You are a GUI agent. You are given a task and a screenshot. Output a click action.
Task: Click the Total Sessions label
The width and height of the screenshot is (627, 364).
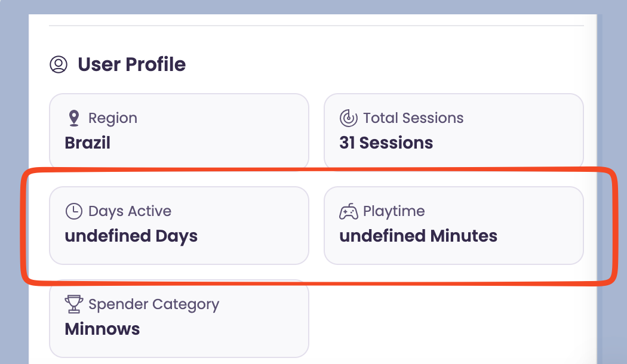tap(413, 118)
